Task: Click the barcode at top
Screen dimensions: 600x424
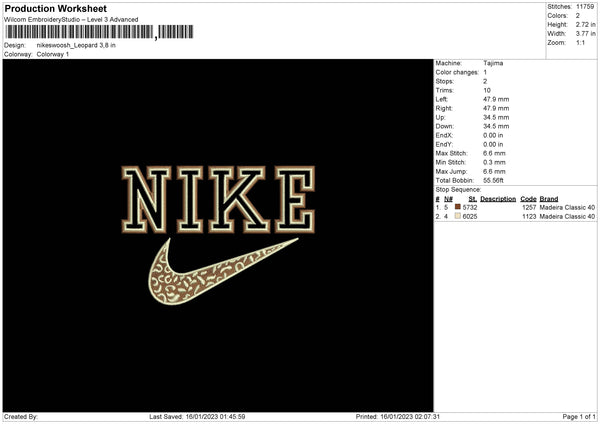Action: click(x=99, y=32)
